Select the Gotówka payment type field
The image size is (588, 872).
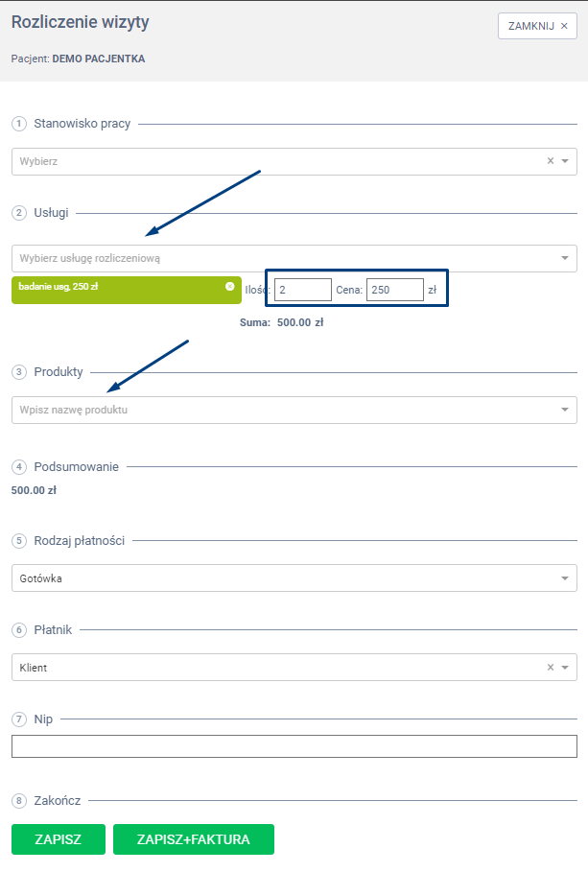pyautogui.click(x=278, y=578)
